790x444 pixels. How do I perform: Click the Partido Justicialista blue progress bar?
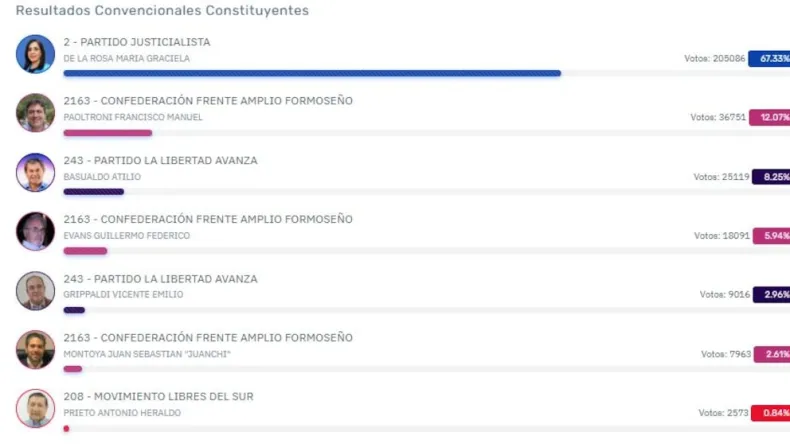(x=312, y=74)
